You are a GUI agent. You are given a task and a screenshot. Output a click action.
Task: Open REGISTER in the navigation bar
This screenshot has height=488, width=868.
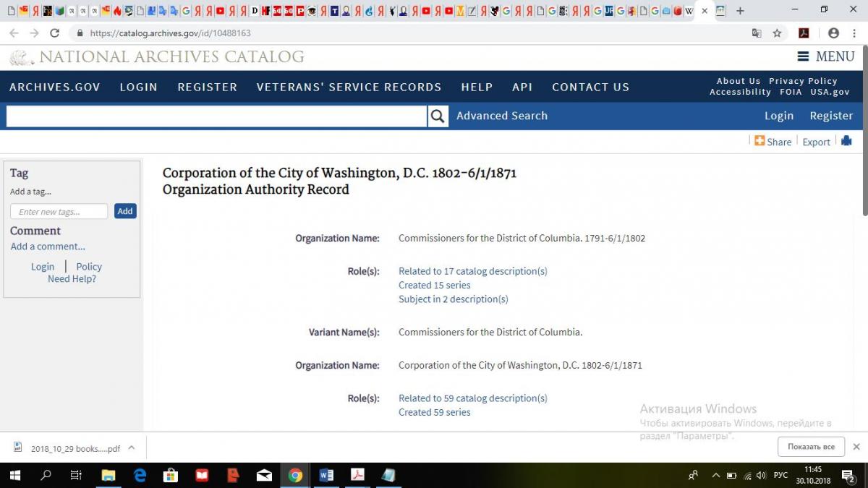click(208, 87)
